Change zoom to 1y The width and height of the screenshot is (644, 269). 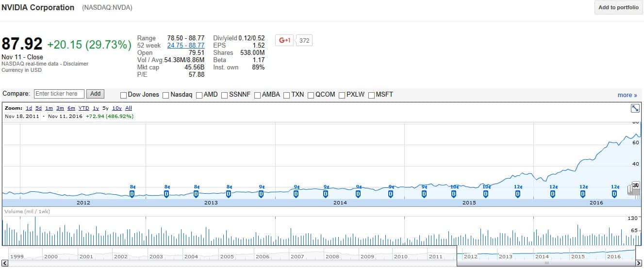point(96,108)
